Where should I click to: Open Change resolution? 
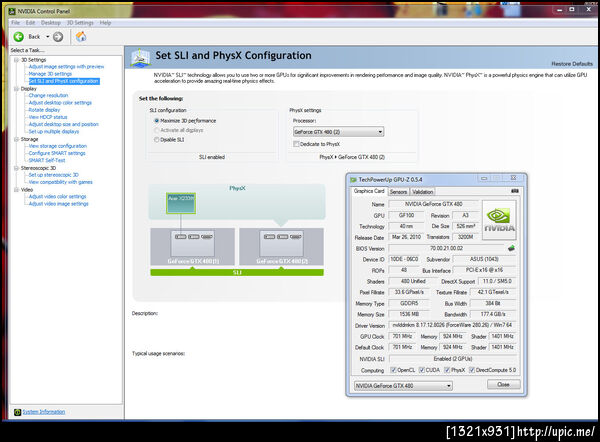click(x=48, y=95)
